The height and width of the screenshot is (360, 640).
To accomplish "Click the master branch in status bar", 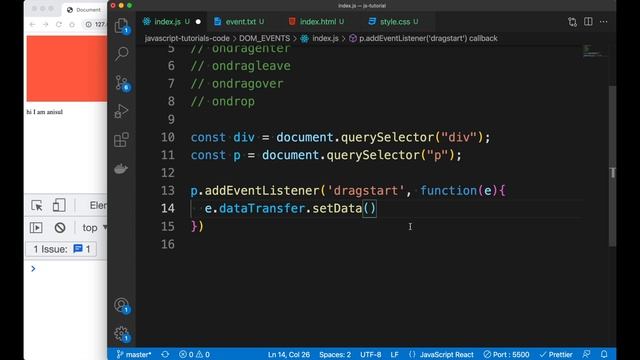I will coord(134,354).
